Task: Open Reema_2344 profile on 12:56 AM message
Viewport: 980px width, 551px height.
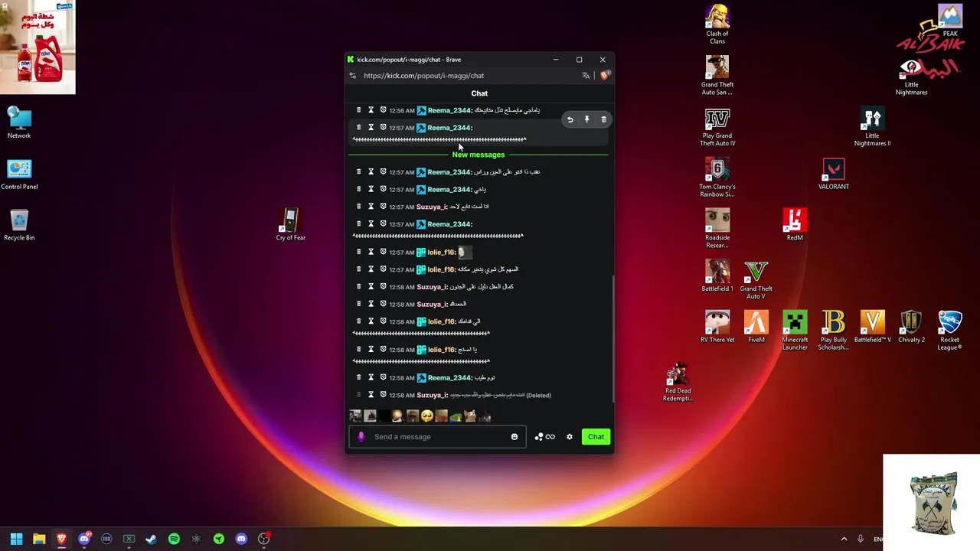Action: point(449,110)
